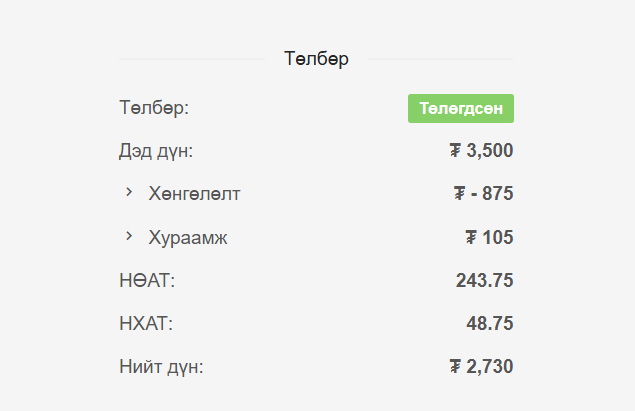The width and height of the screenshot is (635, 411).
Task: Expand the Хөнгөлөлт chevron arrow
Action: coord(129,192)
